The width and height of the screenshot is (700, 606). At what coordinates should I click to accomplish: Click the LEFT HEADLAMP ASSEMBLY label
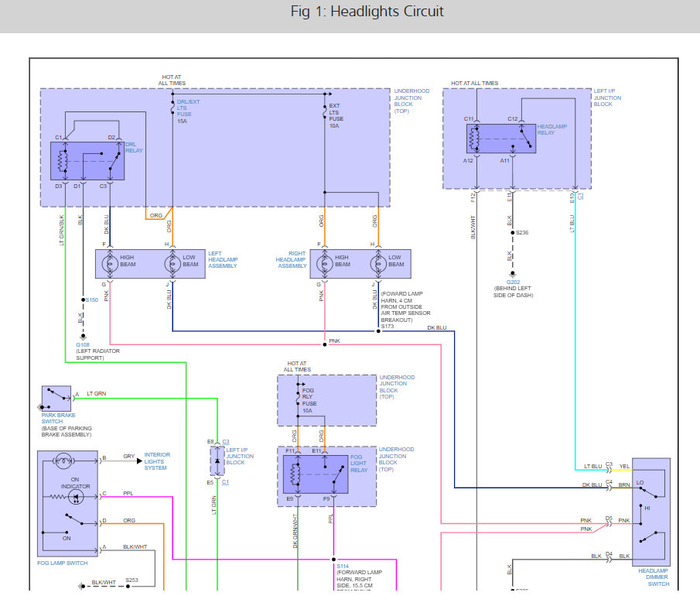223,259
